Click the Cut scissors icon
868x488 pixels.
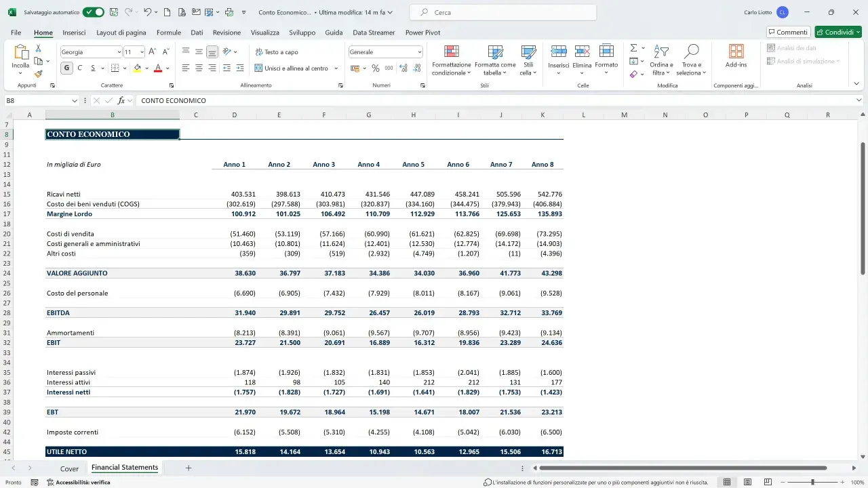(x=39, y=48)
